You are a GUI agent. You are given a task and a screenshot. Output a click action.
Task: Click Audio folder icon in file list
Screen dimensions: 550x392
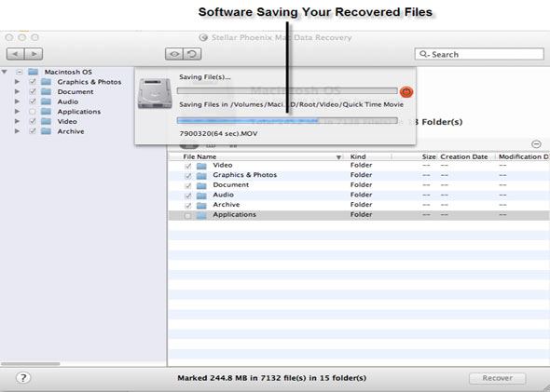[201, 196]
